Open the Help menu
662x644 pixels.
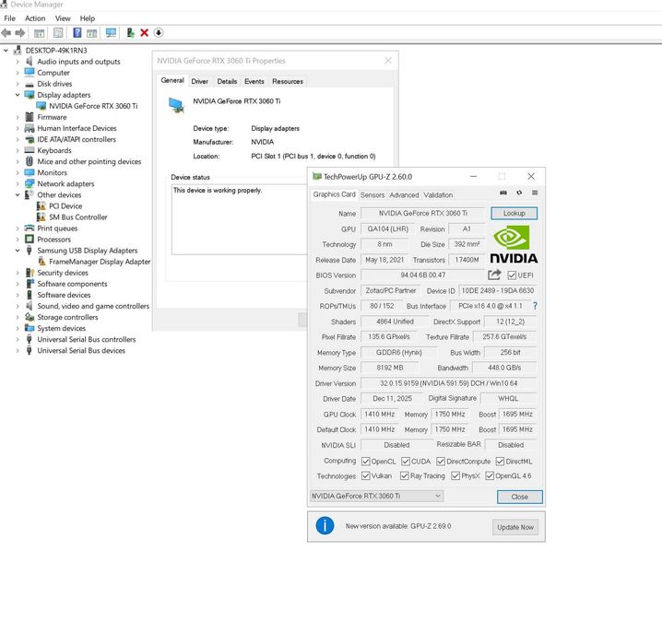pyautogui.click(x=88, y=18)
